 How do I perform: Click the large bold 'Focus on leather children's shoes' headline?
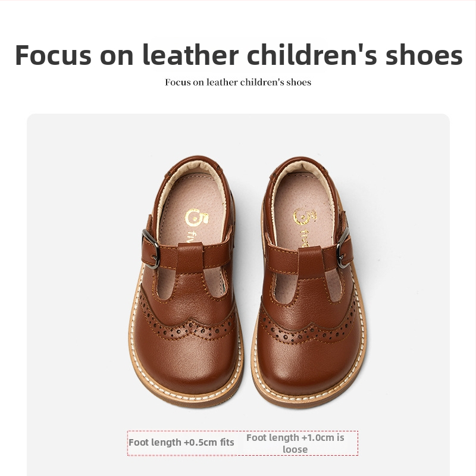(239, 55)
